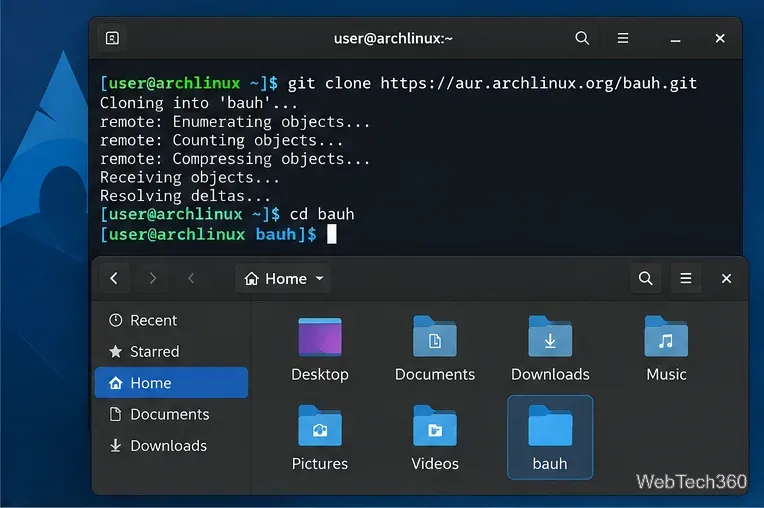The width and height of the screenshot is (764, 508).
Task: Click the terminal title user@archlinux:~
Action: [393, 38]
